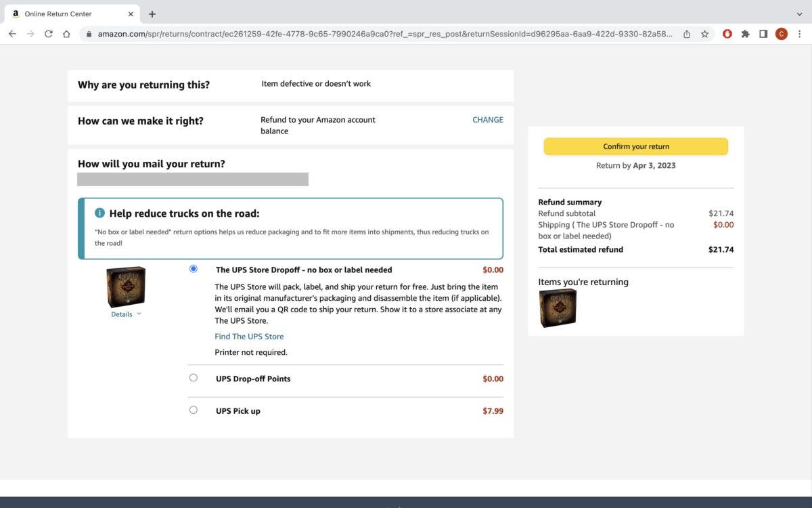The image size is (812, 508).
Task: Open the tab search chevron dropdown
Action: point(800,14)
